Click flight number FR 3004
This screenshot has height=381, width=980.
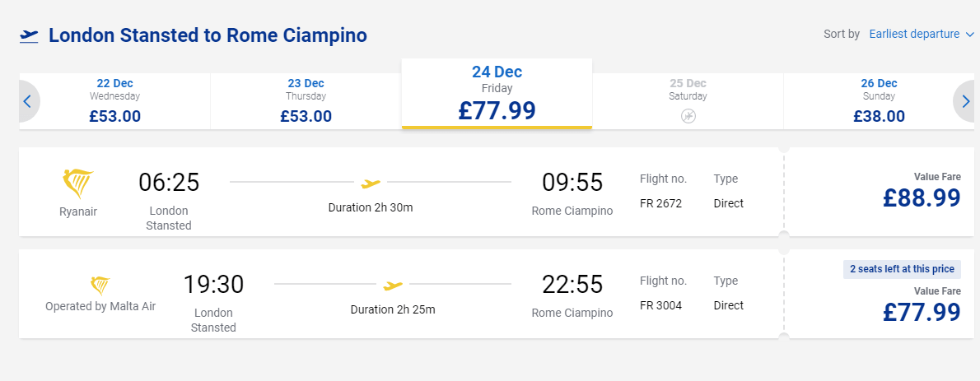[x=660, y=305]
